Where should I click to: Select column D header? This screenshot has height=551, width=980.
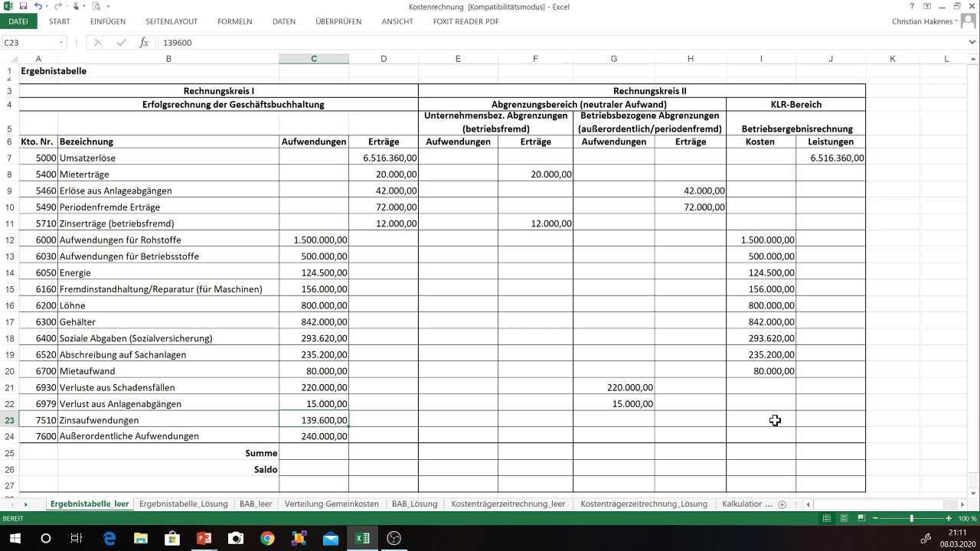point(384,59)
